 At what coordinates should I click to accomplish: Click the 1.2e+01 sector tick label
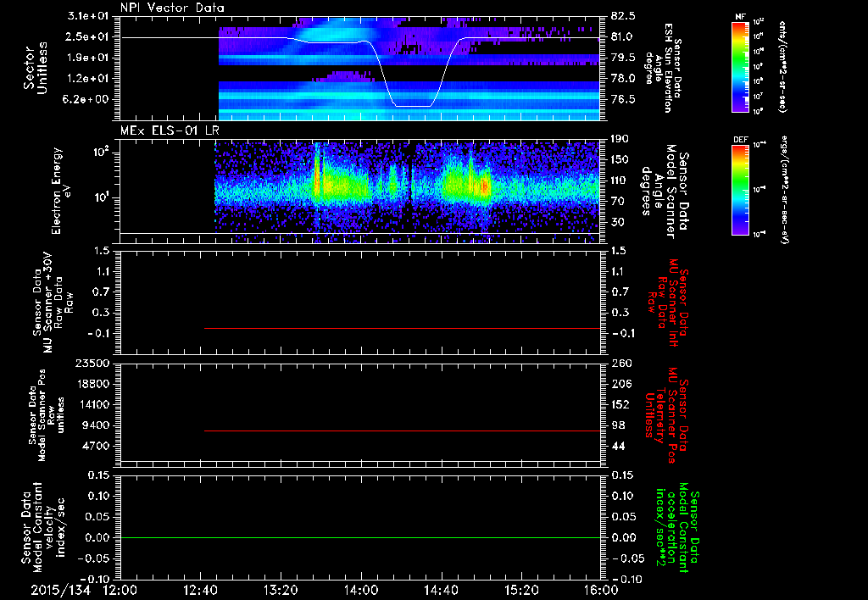pyautogui.click(x=88, y=79)
